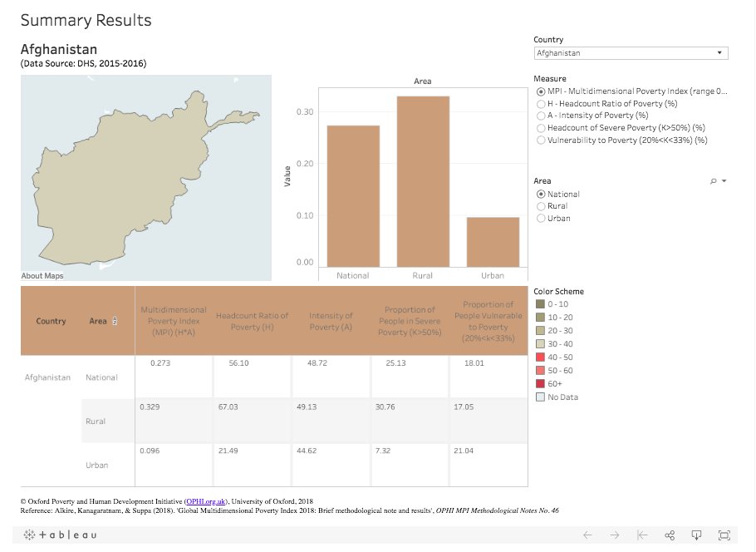The image size is (756, 552).
Task: Click the Rural headcount value 67.03
Action: [x=228, y=407]
